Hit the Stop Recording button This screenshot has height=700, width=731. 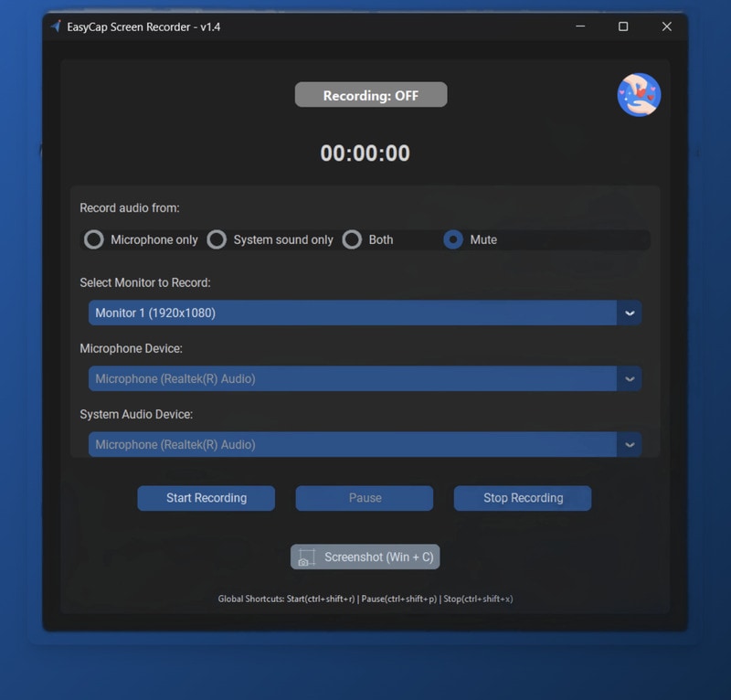(x=523, y=498)
